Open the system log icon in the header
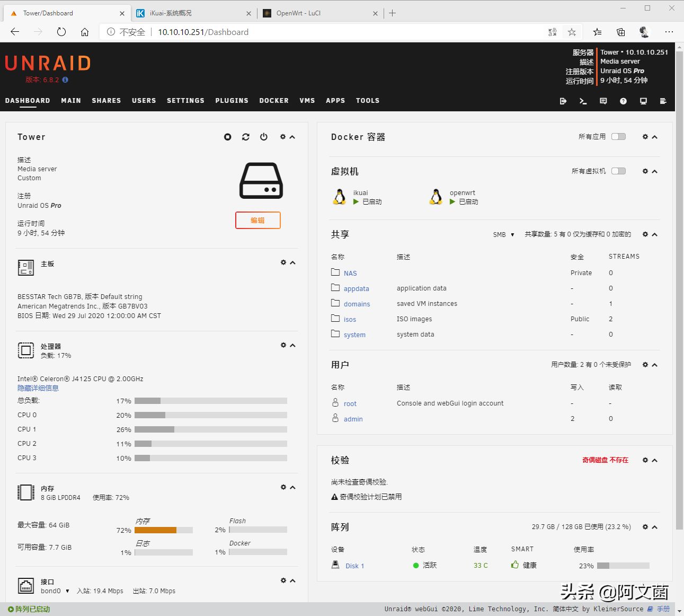The height and width of the screenshot is (616, 684). 663,101
